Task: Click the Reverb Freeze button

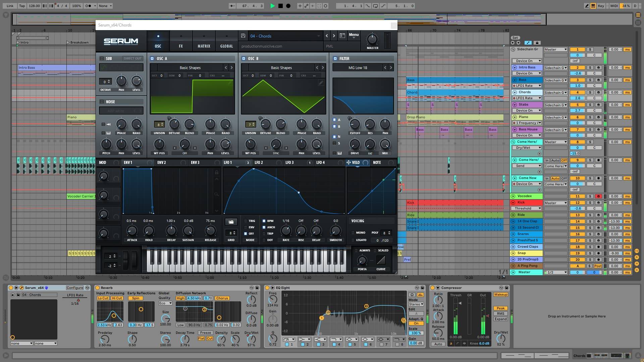Action: (205, 333)
